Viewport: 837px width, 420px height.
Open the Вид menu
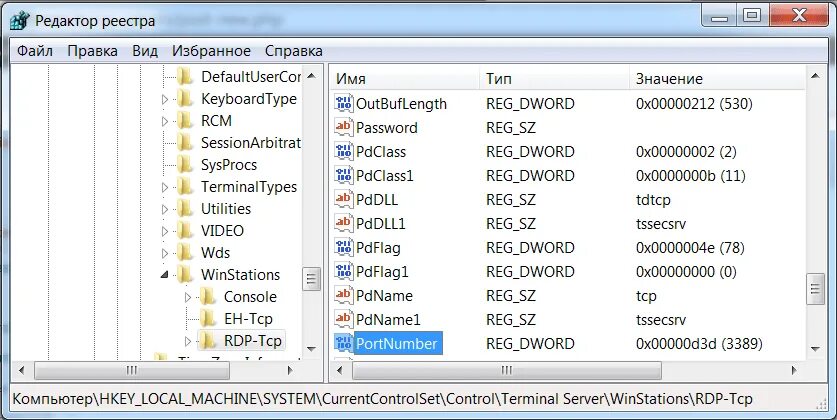click(145, 51)
